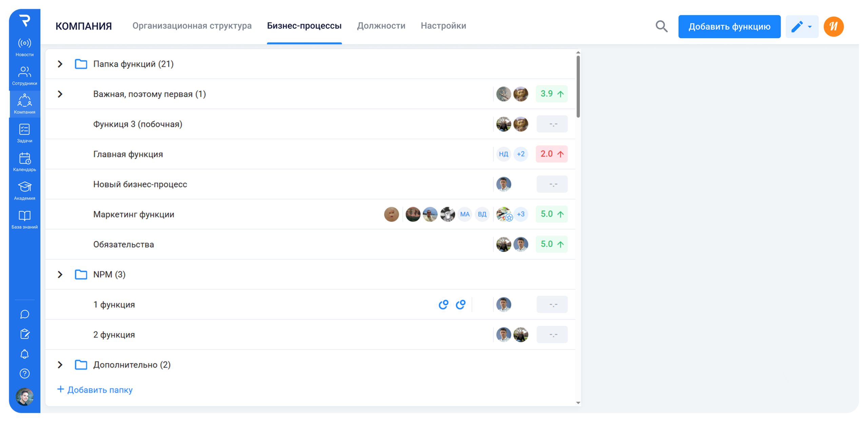Open the Новости sidebar section
Viewport: 868px width, 422px height.
point(24,47)
